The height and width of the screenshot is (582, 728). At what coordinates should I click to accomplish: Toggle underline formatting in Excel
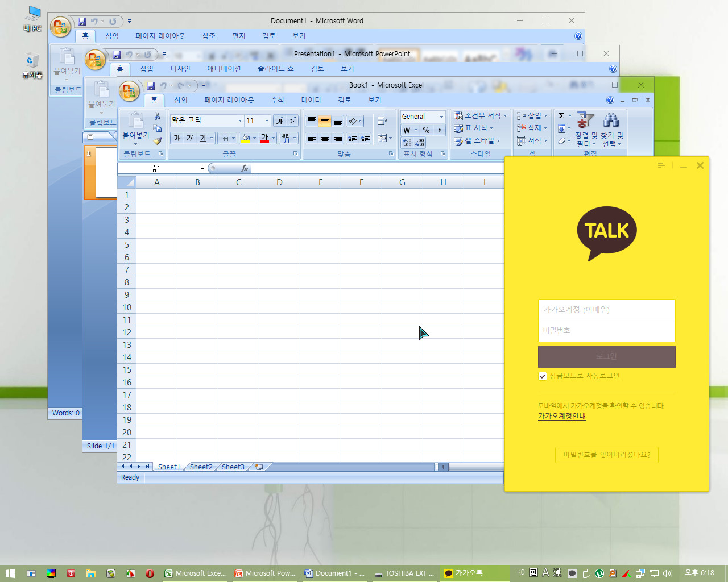(x=203, y=138)
